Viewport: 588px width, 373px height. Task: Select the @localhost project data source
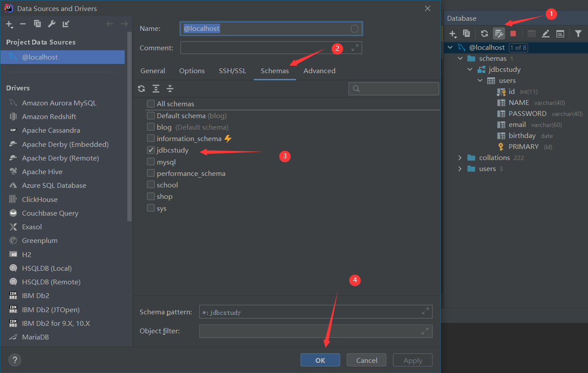pos(63,57)
